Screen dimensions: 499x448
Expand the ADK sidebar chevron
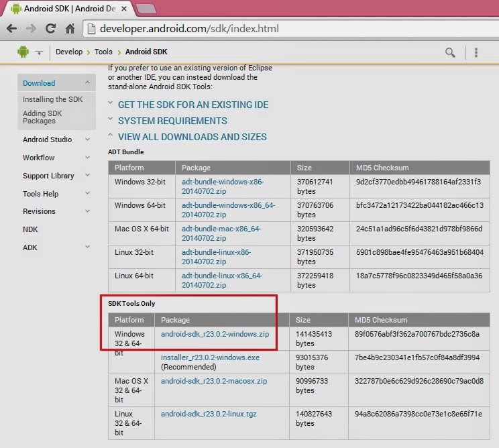pos(87,247)
